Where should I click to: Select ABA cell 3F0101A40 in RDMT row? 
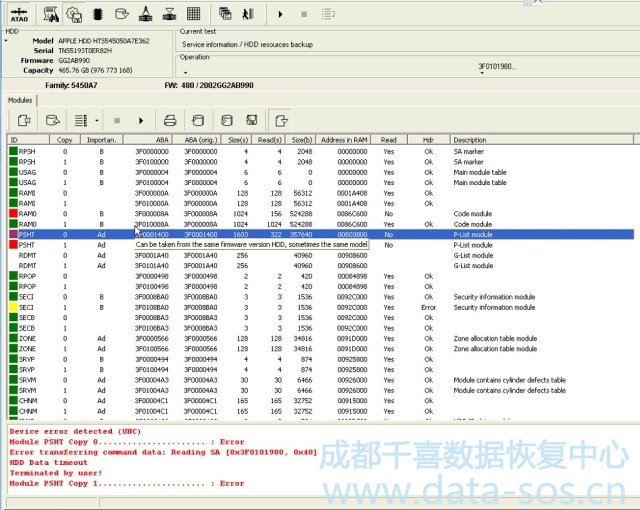152,266
